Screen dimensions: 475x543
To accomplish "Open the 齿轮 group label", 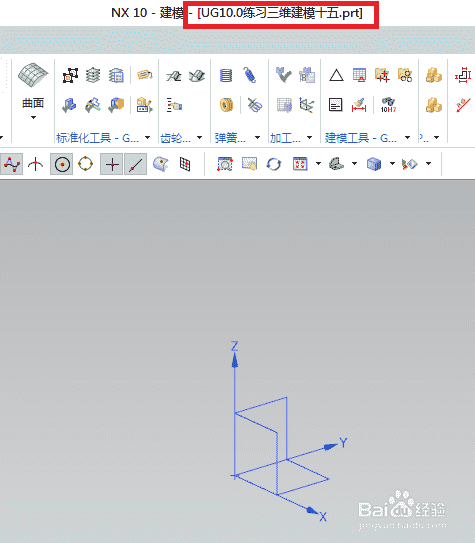I will coord(176,138).
